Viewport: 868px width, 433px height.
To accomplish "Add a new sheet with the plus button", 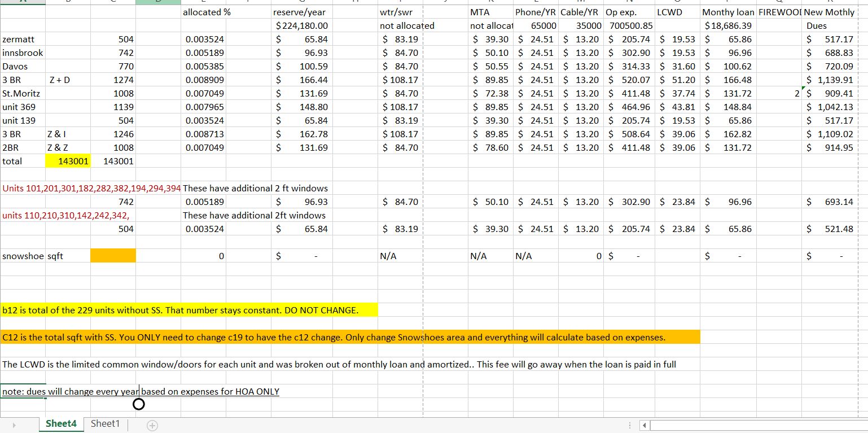I will pos(152,426).
